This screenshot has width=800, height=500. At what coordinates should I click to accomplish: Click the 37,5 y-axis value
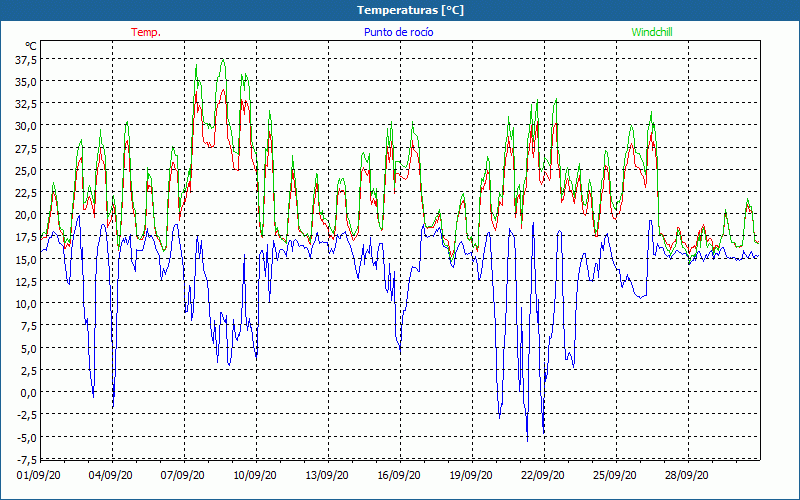tap(26, 60)
